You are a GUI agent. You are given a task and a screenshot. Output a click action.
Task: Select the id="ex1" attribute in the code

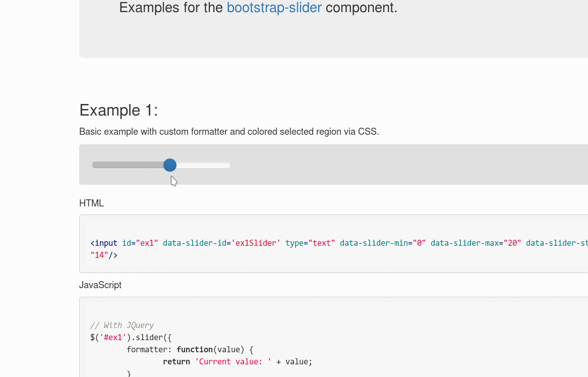[140, 243]
